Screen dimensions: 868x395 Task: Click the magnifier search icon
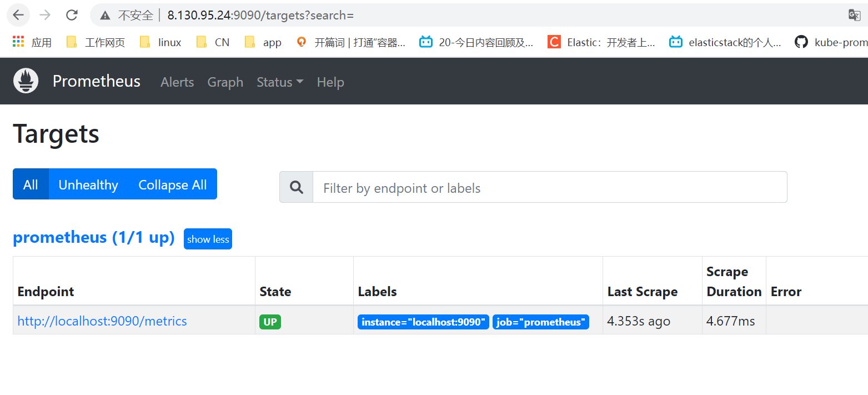tap(297, 187)
